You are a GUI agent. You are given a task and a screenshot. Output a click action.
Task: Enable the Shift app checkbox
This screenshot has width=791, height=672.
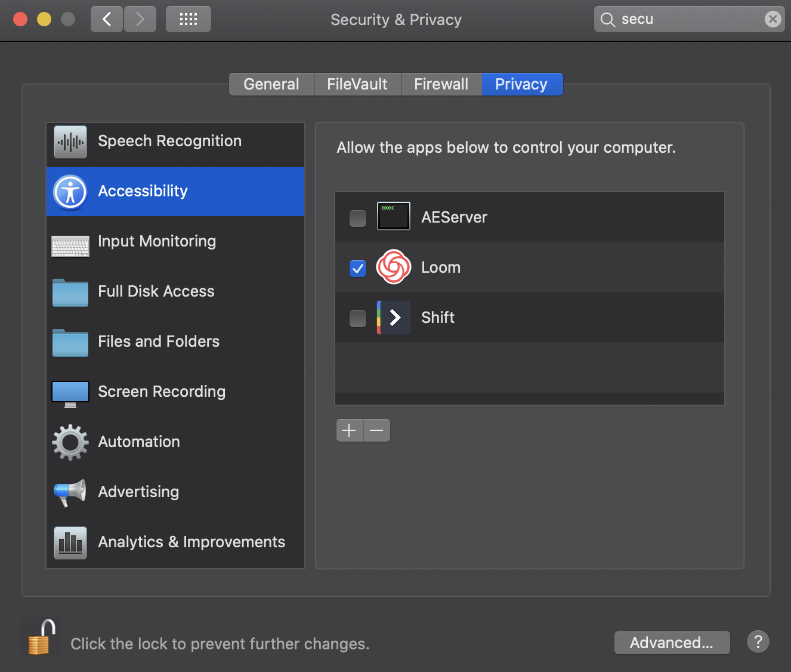tap(358, 318)
